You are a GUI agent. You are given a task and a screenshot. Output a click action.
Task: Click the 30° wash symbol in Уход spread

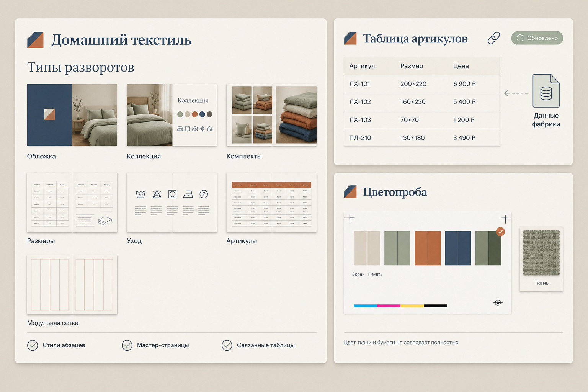pyautogui.click(x=140, y=194)
